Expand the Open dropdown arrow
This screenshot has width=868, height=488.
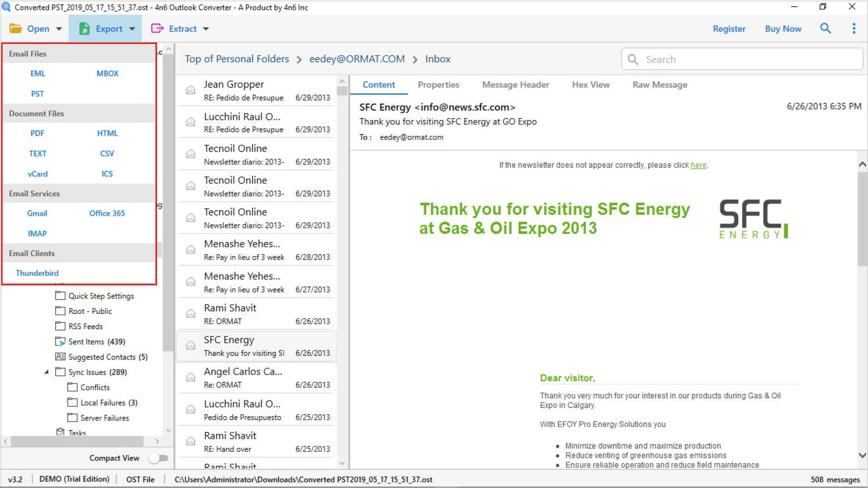click(59, 29)
